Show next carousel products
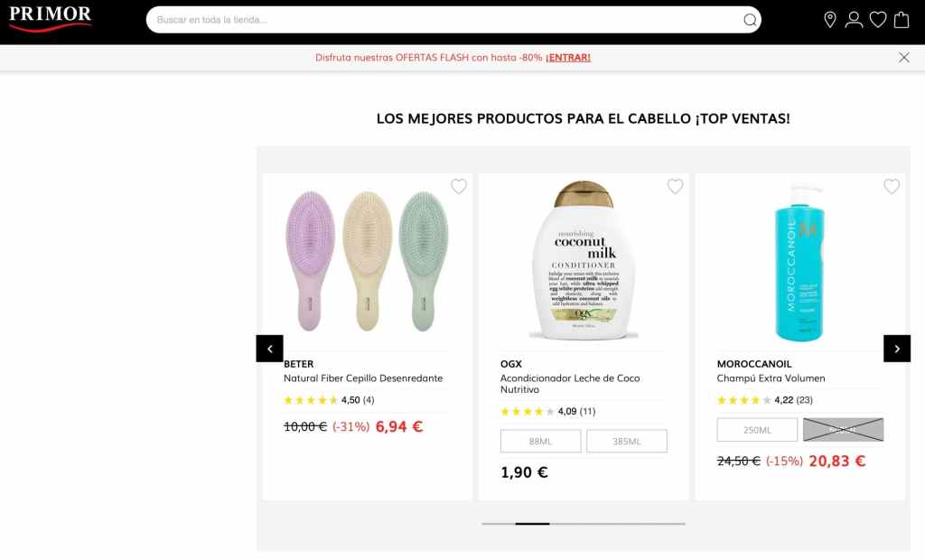Screen dimensions: 925x560 (897, 349)
